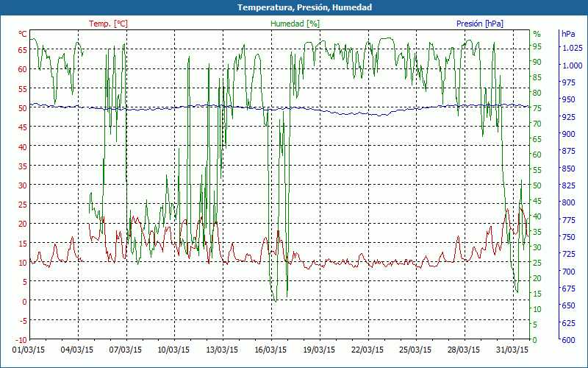The height and width of the screenshot is (368, 588).
Task: Click the date label 01/03/15
Action: (x=29, y=350)
